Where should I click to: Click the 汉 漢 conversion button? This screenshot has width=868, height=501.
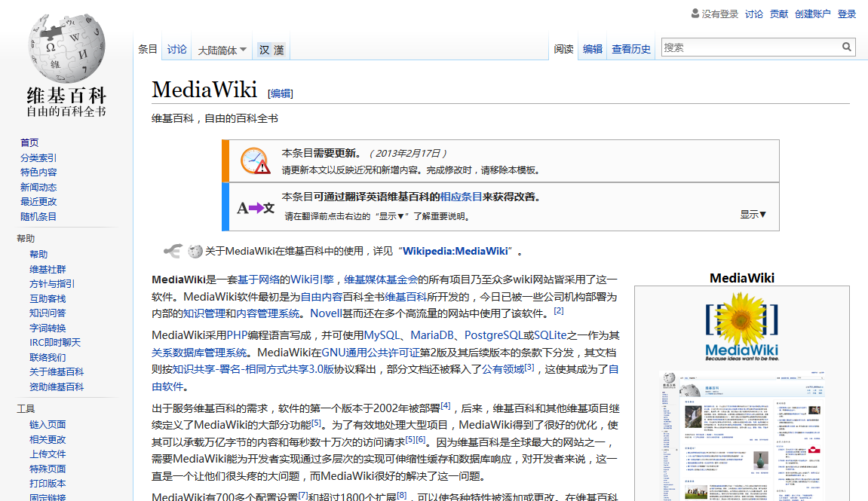tap(271, 50)
